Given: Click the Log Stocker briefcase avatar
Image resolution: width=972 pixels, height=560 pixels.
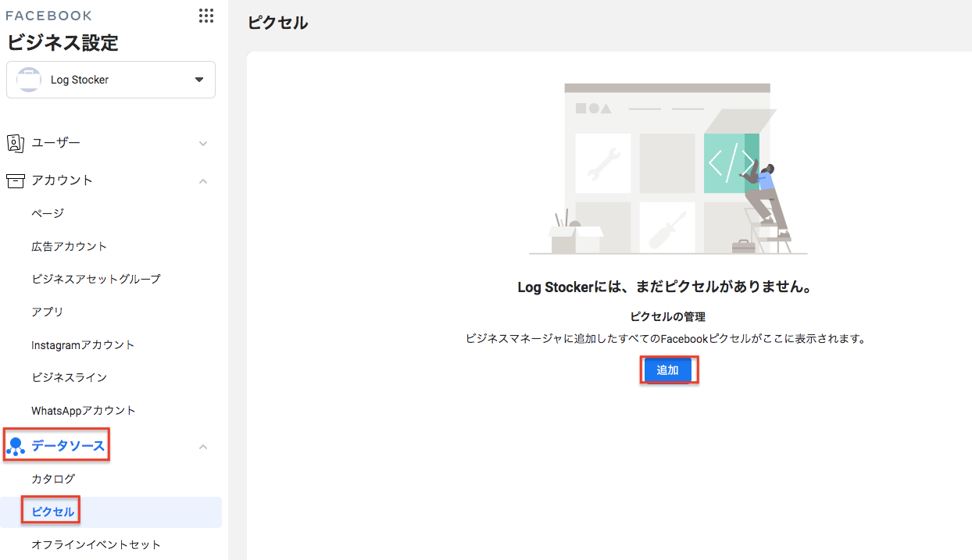Looking at the screenshot, I should [x=29, y=80].
